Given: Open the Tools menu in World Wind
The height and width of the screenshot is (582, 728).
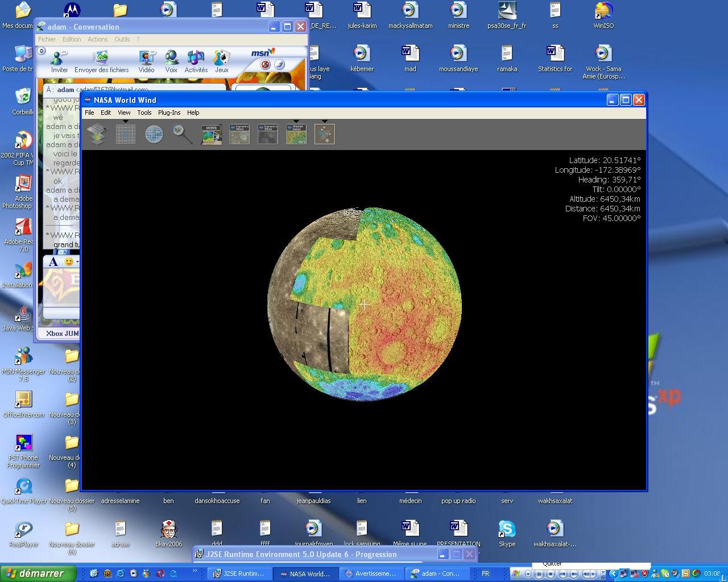Looking at the screenshot, I should coord(144,113).
